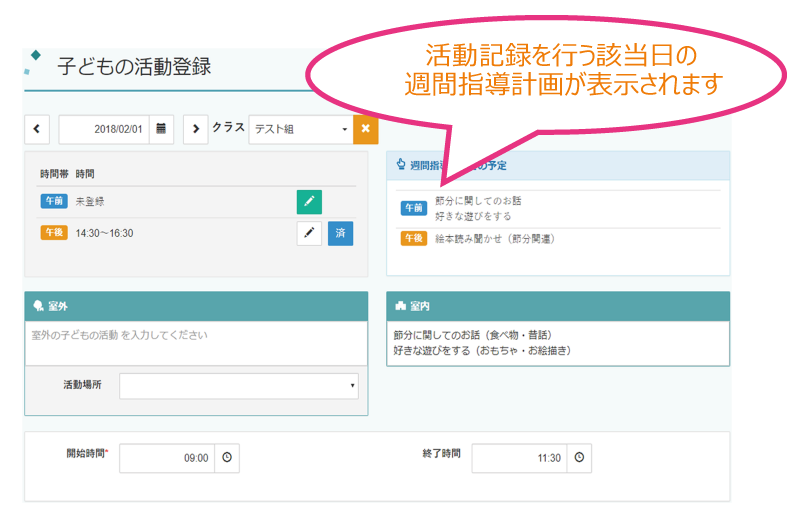The image size is (800, 526).
Task: Open the クラス dropdown showing テスト組
Action: [300, 129]
